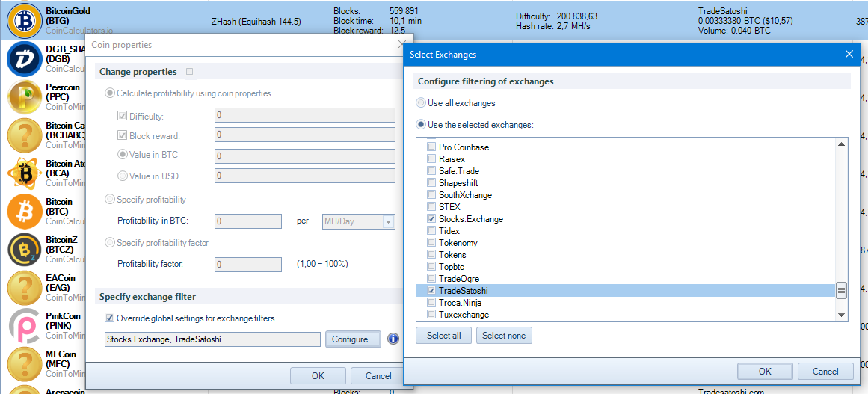This screenshot has width=868, height=394.
Task: Toggle the Difficulty checkbox
Action: coord(123,116)
